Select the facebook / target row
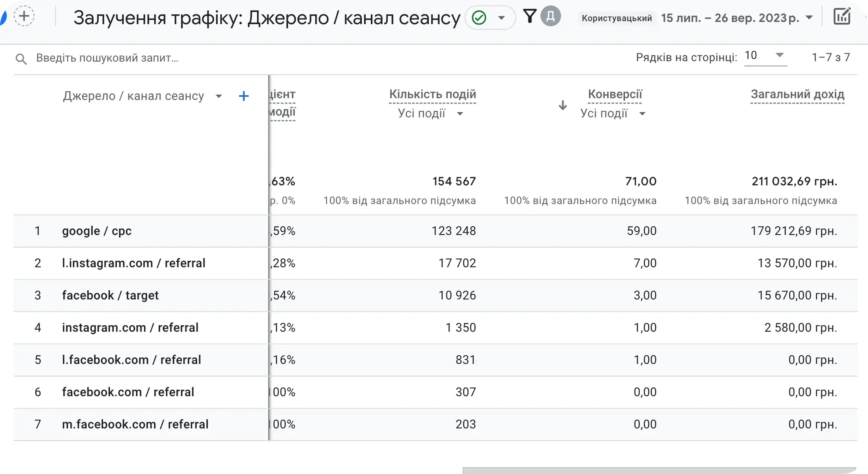 point(435,295)
